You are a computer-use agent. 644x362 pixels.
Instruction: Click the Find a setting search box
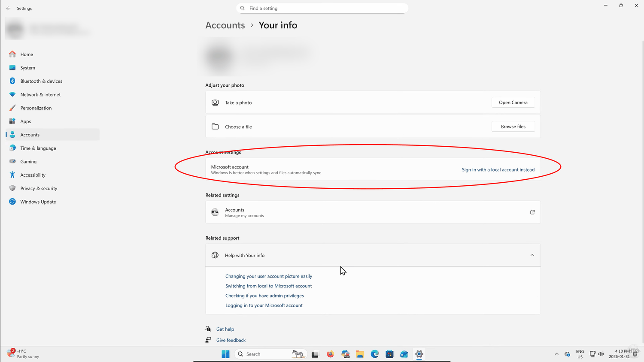tap(322, 8)
